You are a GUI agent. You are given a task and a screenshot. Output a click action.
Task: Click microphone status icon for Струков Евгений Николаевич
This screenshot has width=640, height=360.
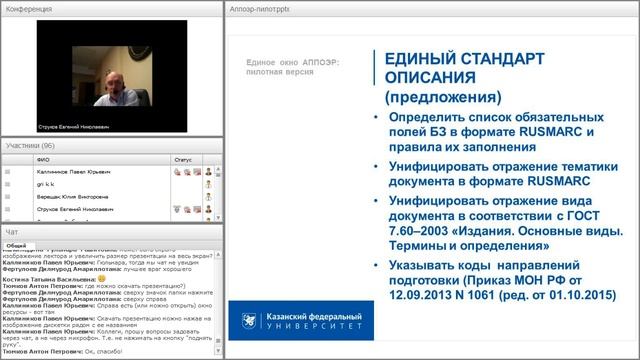[177, 209]
